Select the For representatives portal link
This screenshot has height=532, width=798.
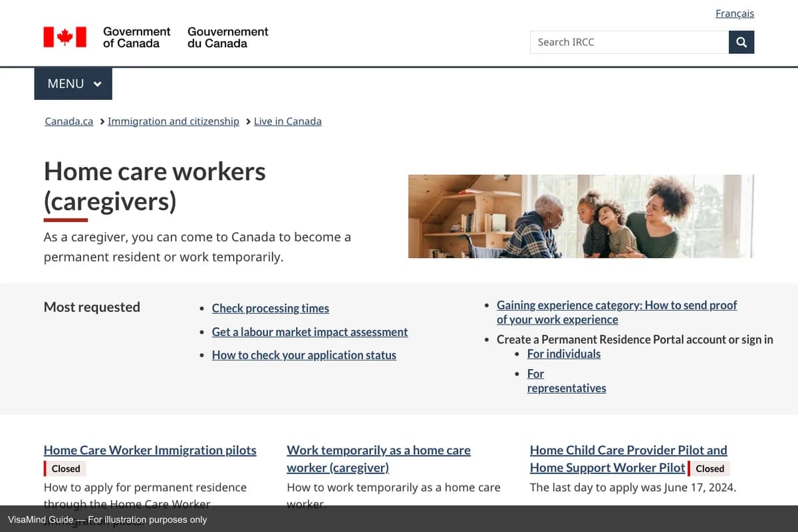point(566,388)
